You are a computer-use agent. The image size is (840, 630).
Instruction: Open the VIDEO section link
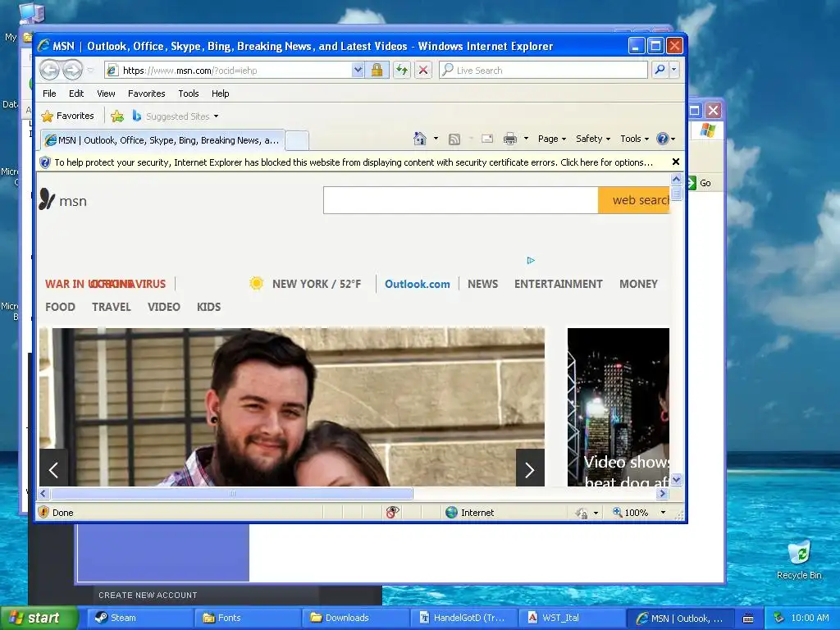click(163, 307)
